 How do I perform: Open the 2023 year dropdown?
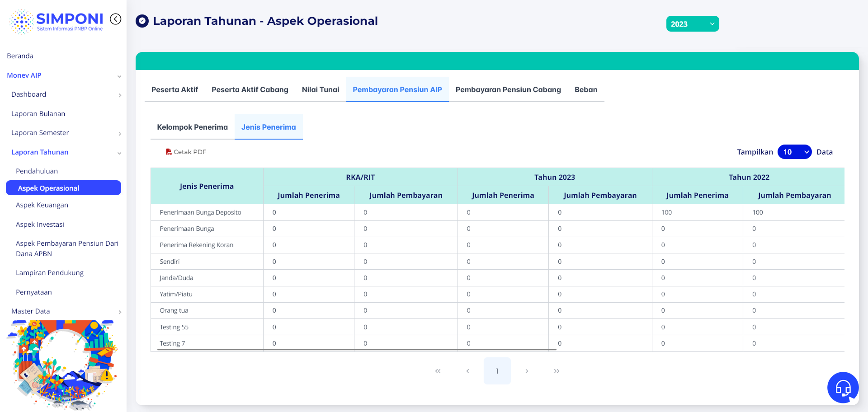click(x=693, y=24)
